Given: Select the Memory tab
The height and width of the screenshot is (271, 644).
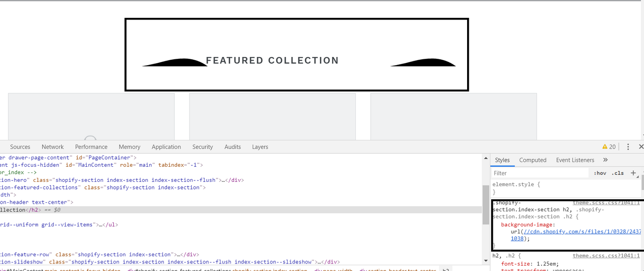Looking at the screenshot, I should pos(130,147).
